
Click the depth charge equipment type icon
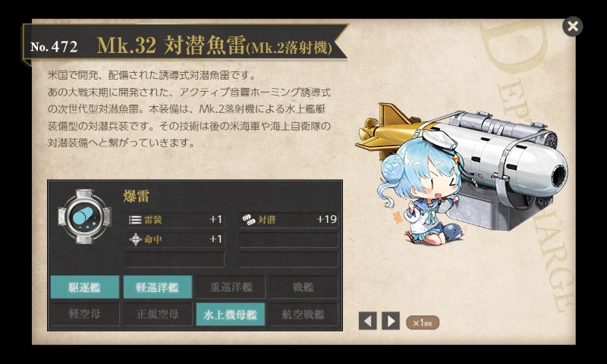[84, 216]
